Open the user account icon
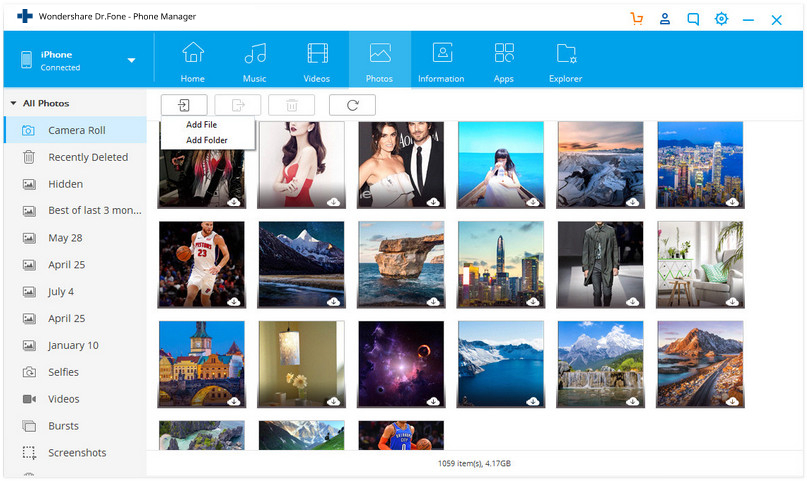This screenshot has height=481, width=807. [665, 19]
